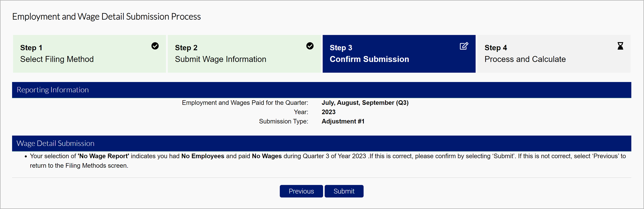Screen dimensions: 644x209
Task: Click the page title Employment and Wage Detail
Action: (x=106, y=17)
